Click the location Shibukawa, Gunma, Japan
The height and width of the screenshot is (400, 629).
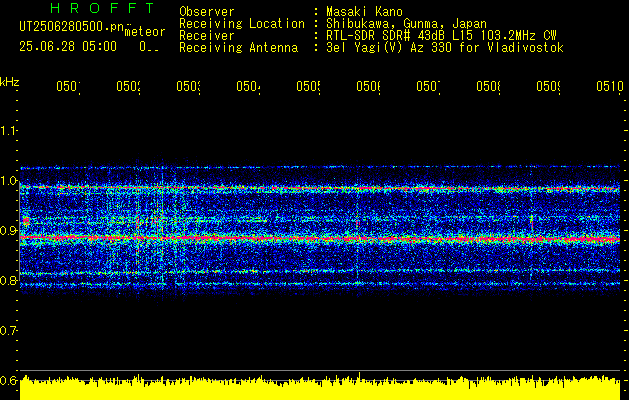coord(406,24)
